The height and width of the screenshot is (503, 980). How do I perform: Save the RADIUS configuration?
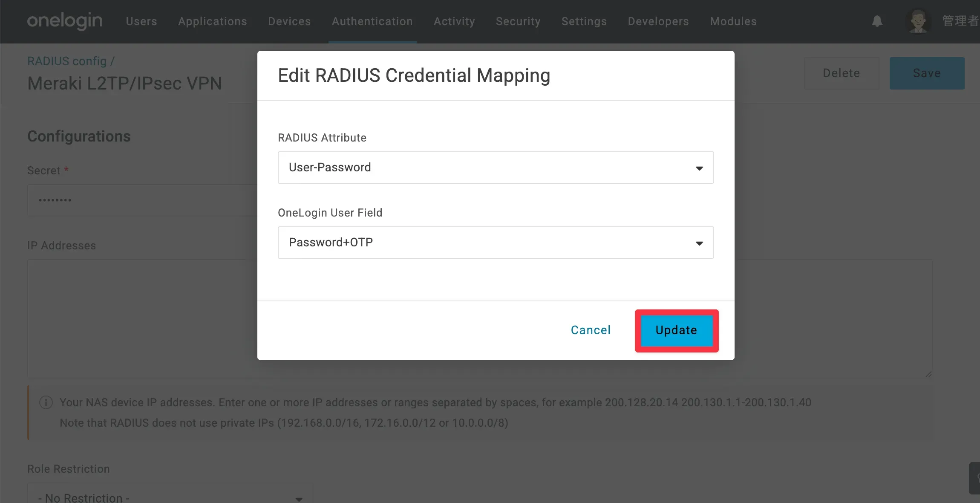pos(927,73)
